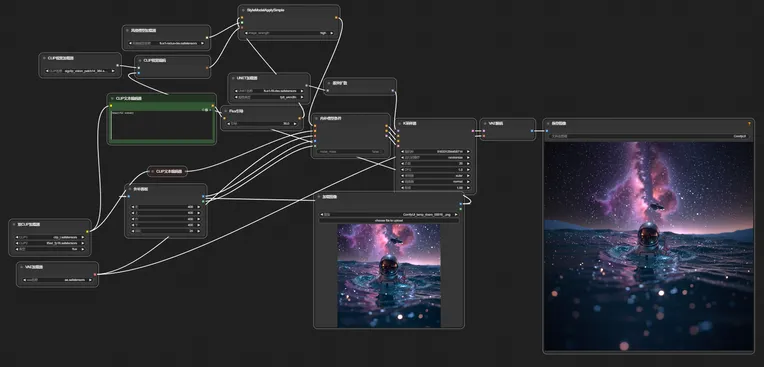The width and height of the screenshot is (764, 367).
Task: Click the feathering value 24 slider in the pad node
Action: tap(166, 231)
